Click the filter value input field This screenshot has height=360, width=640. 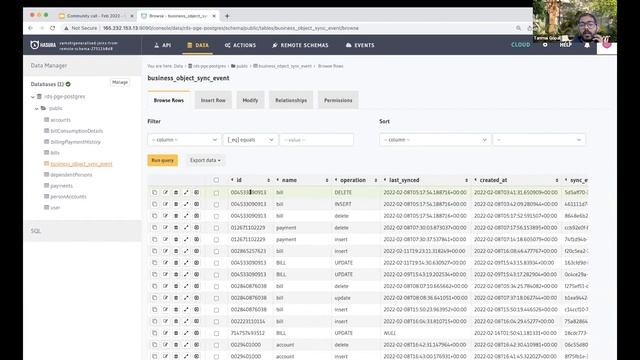coord(316,140)
